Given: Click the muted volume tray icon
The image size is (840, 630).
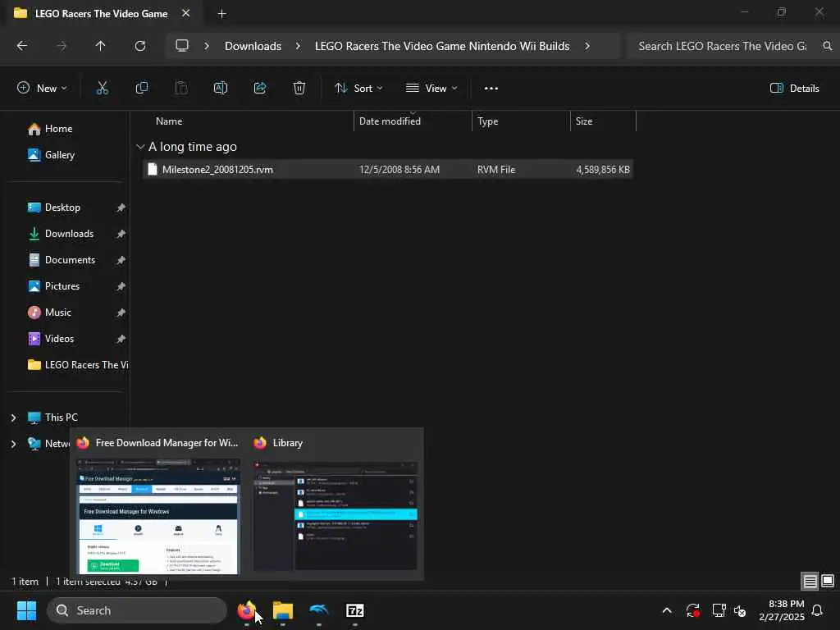Looking at the screenshot, I should (741, 610).
